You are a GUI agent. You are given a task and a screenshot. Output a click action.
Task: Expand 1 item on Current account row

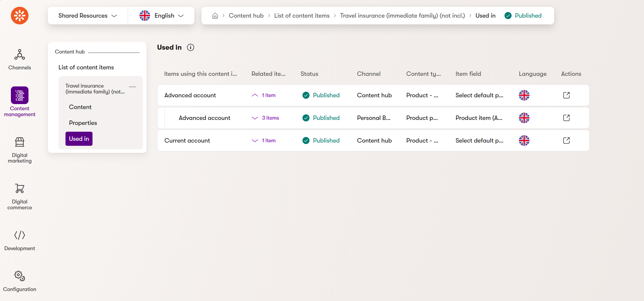tap(263, 141)
